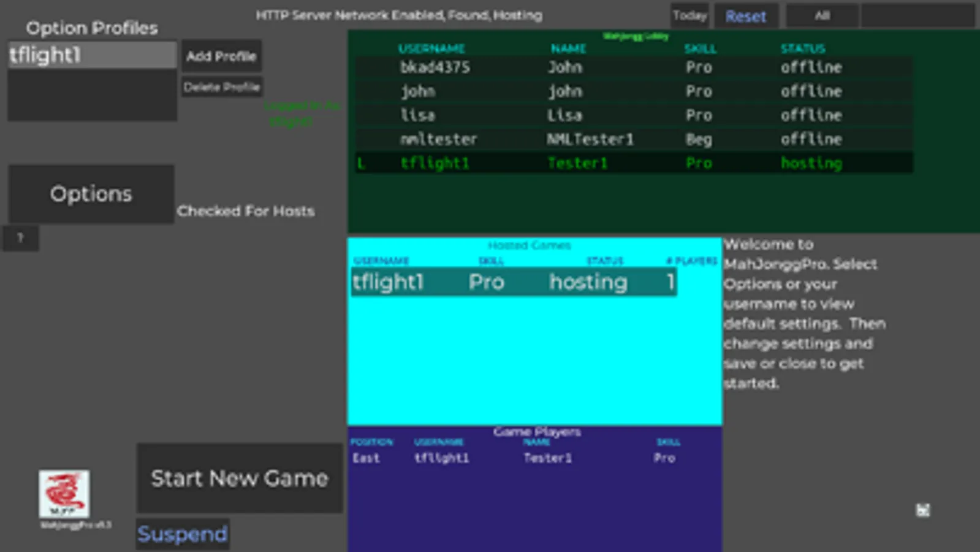Click the STATUS header in lobby table
980x552 pixels.
tap(803, 48)
